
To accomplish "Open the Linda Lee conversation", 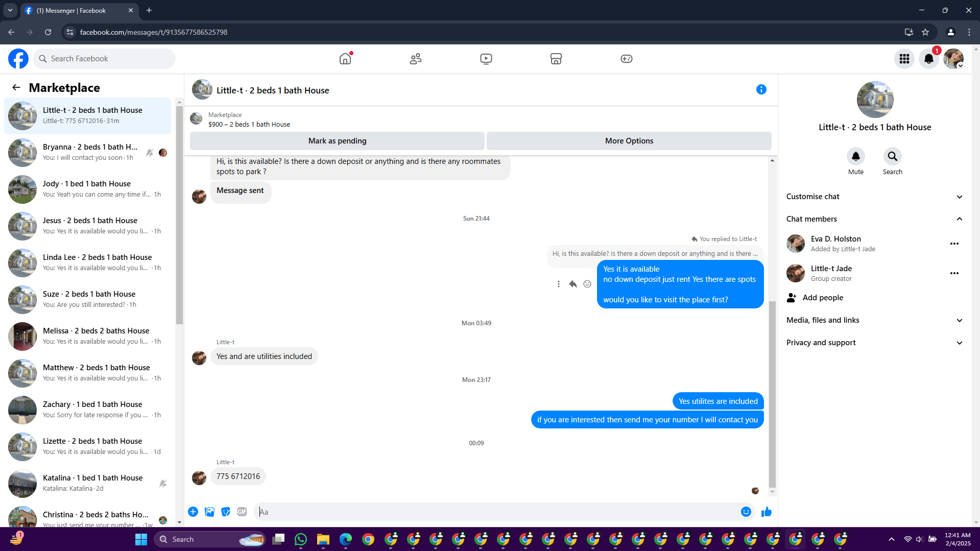I will (87, 263).
